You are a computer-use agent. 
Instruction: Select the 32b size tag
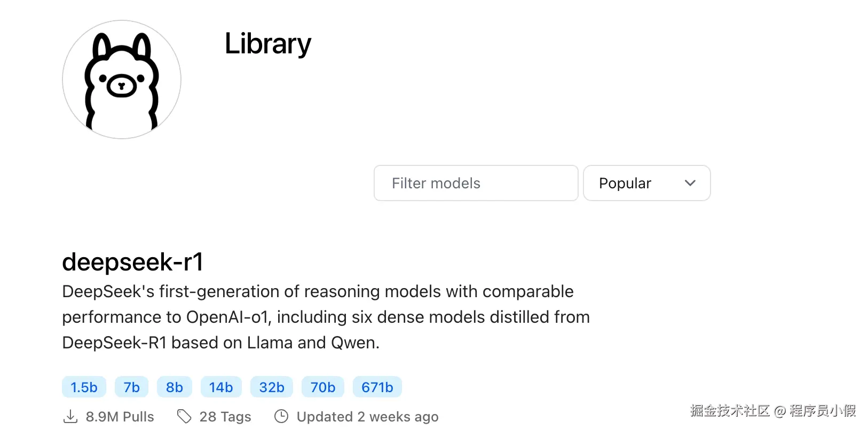(x=271, y=387)
